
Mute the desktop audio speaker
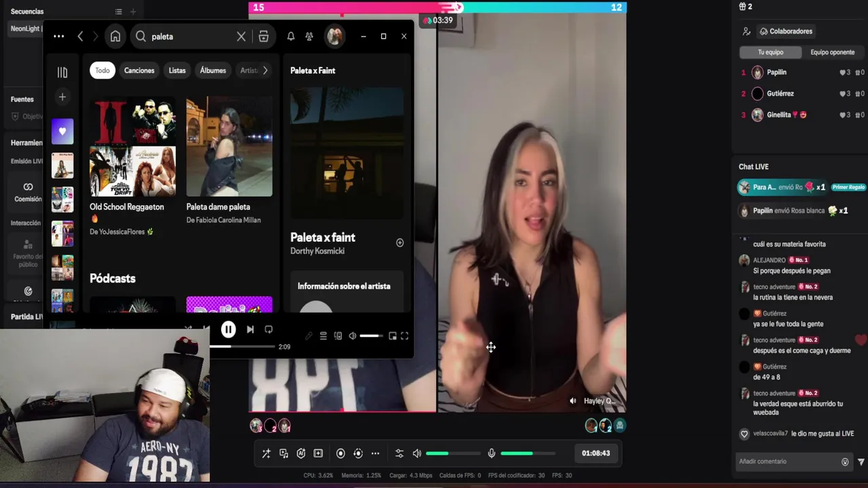[417, 453]
